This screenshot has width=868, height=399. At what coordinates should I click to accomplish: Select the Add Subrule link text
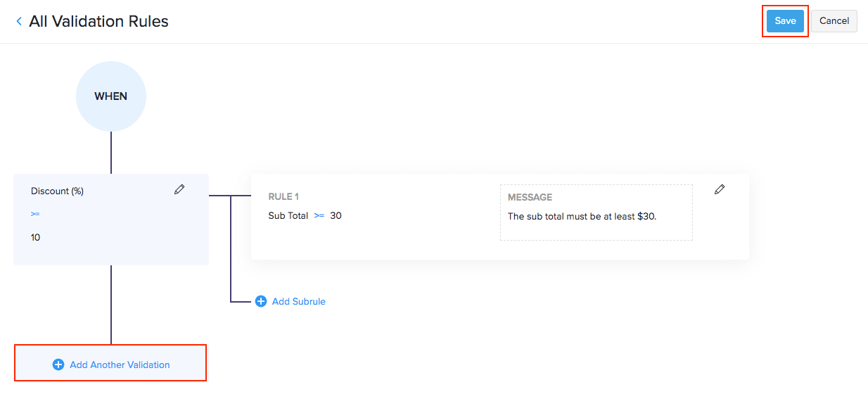(x=298, y=301)
